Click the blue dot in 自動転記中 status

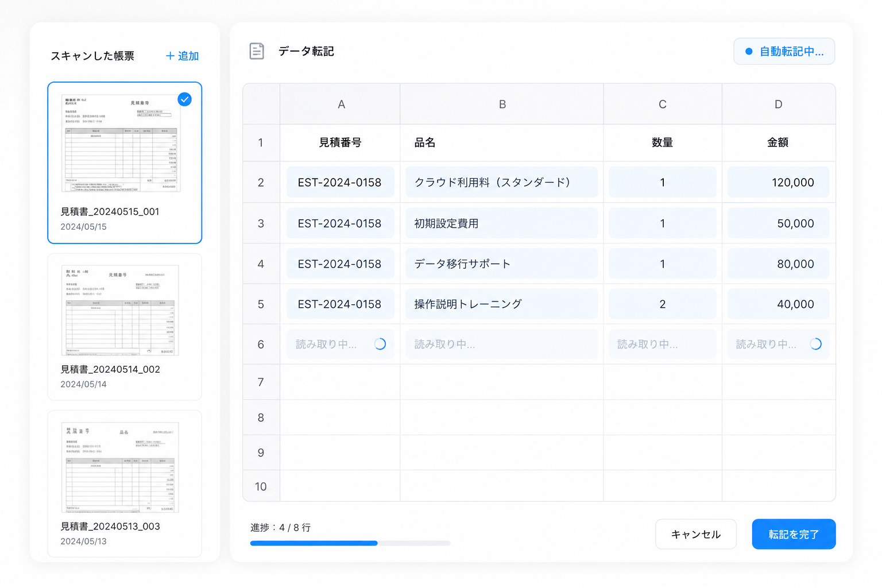[x=749, y=52]
